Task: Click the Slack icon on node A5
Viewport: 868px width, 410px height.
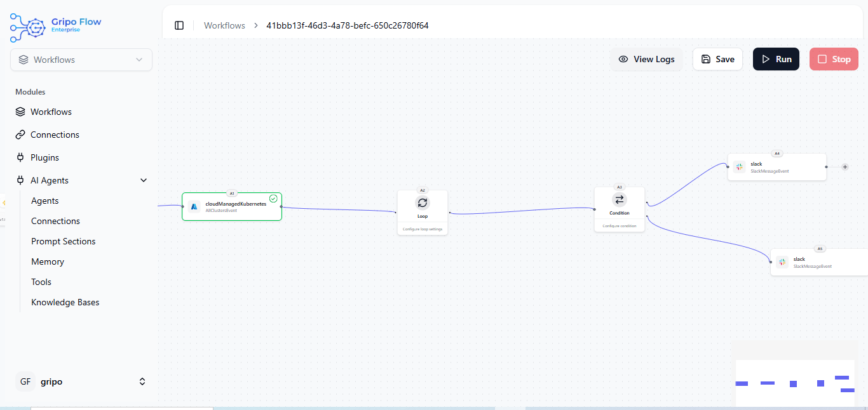Action: [782, 262]
